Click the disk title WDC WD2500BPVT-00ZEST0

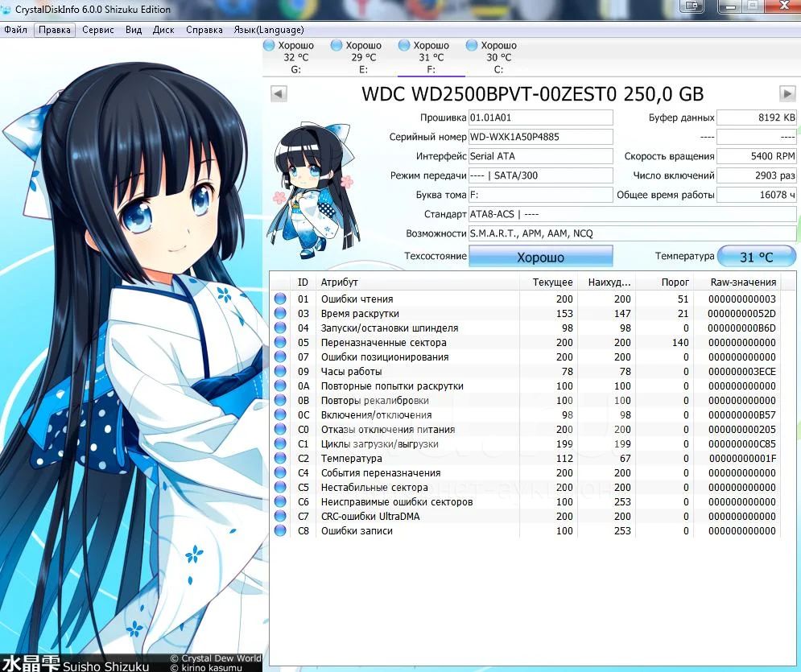tap(489, 94)
